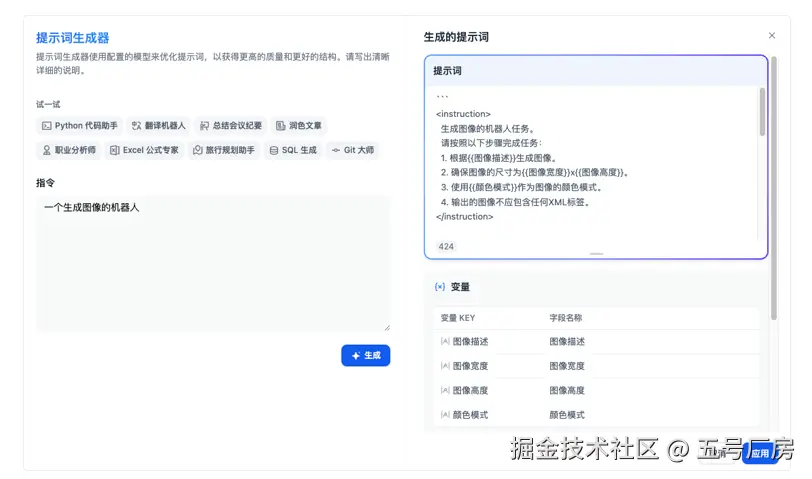Select the 翻译机器人 template chip

click(158, 126)
